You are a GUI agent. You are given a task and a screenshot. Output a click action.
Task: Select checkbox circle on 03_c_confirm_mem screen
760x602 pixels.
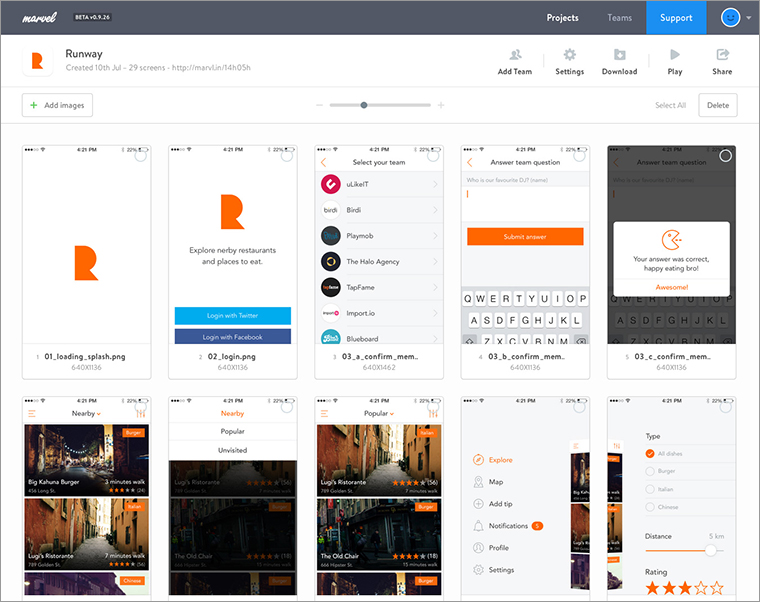[x=726, y=156]
